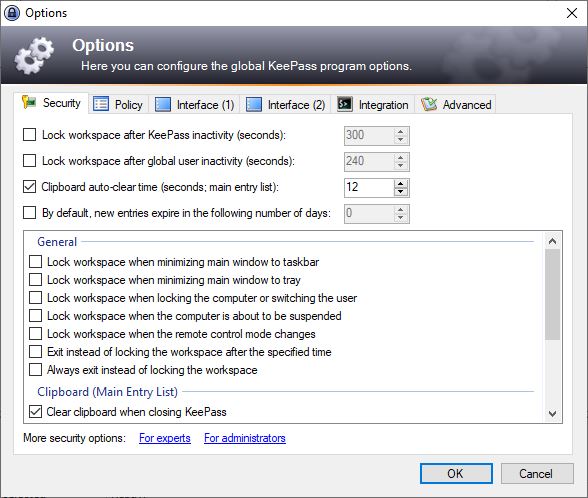Viewport: 588px width, 498px height.
Task: Click the KeePass lock icon in title bar
Action: coord(12,13)
